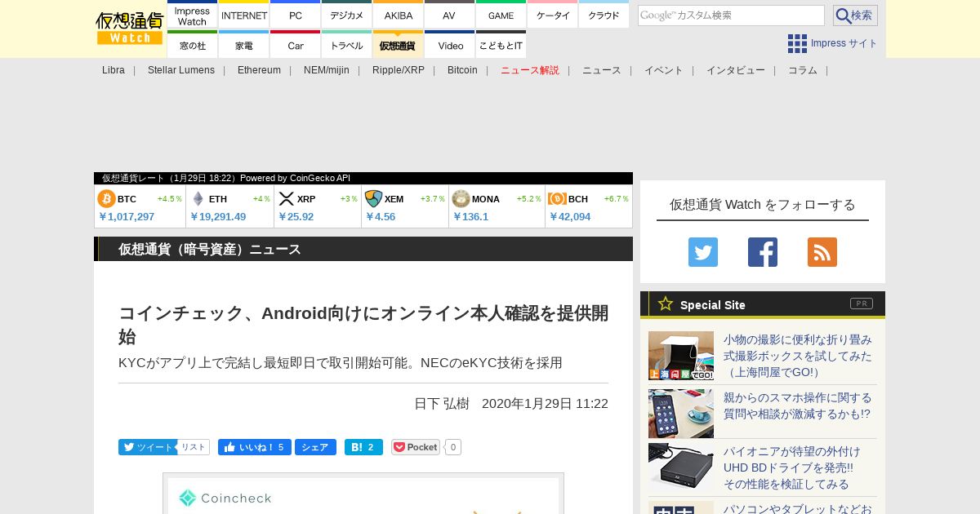This screenshot has width=980, height=514.
Task: Open the 家電 tab
Action: pos(244,45)
